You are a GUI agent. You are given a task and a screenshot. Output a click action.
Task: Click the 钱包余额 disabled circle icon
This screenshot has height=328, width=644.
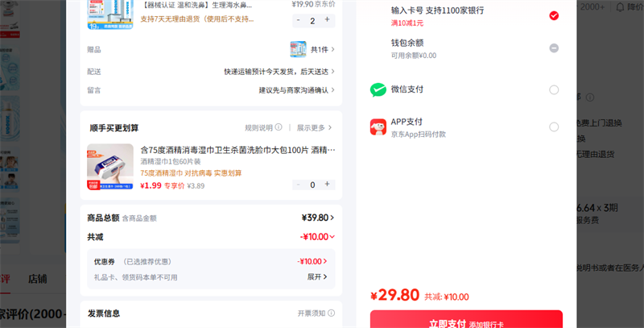click(554, 48)
